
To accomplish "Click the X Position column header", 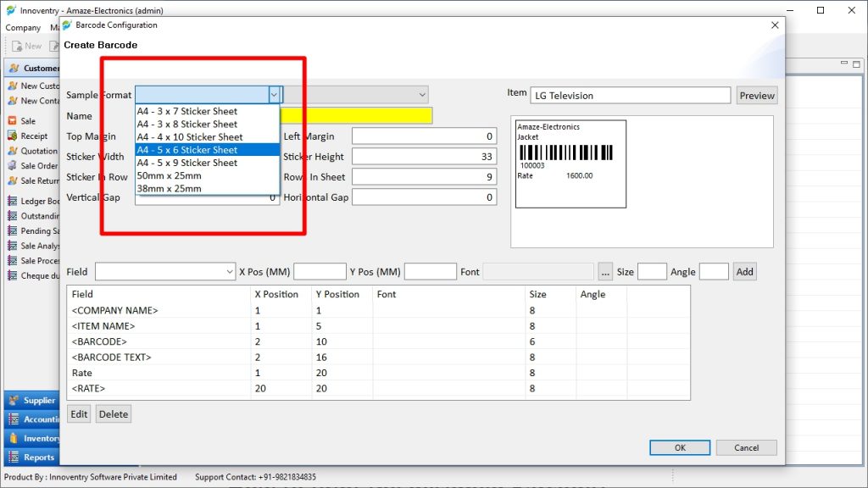I will [x=281, y=294].
